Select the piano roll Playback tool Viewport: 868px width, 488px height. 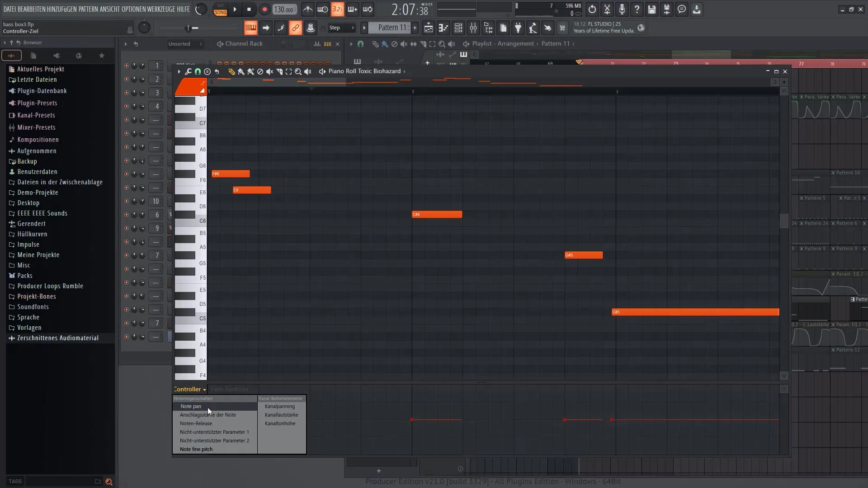click(307, 71)
